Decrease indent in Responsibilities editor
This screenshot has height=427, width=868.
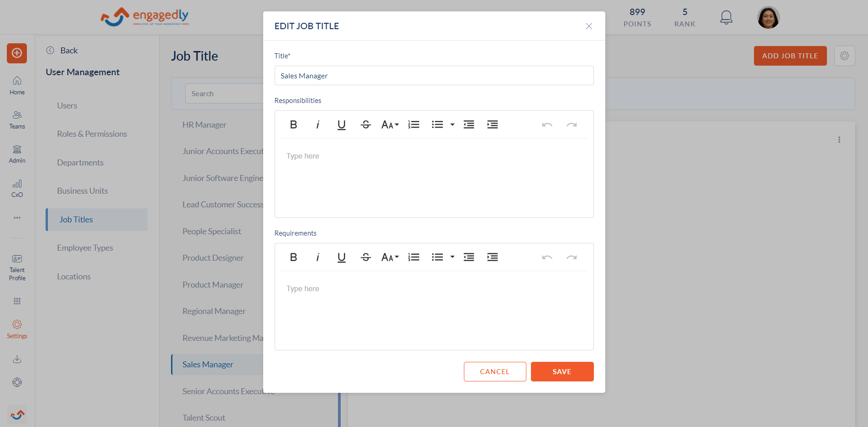[x=469, y=124]
